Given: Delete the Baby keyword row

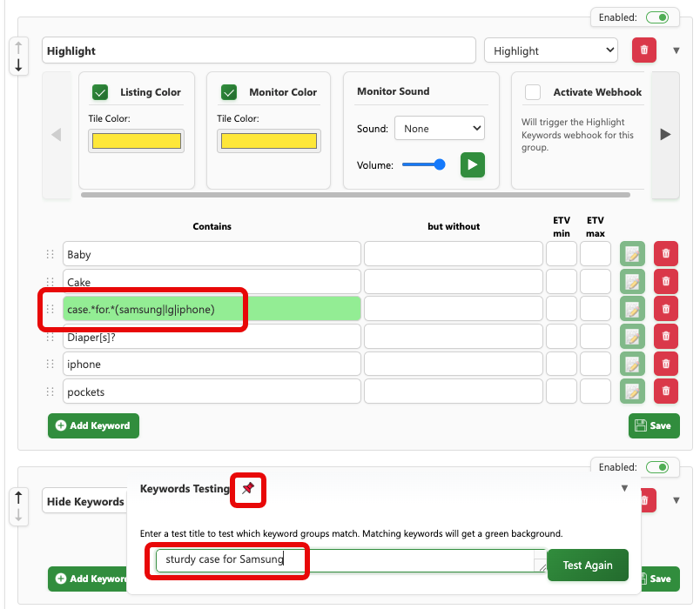Looking at the screenshot, I should pos(665,254).
